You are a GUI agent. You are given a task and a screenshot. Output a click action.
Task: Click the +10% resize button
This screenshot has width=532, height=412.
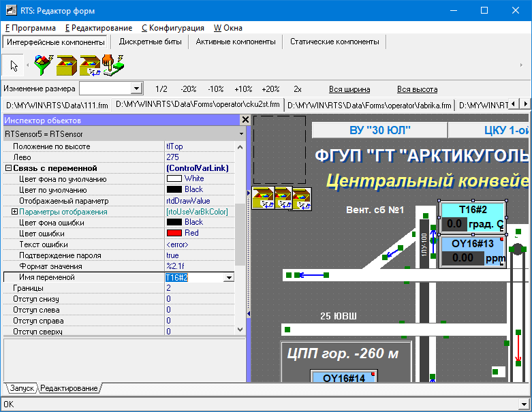tap(243, 89)
